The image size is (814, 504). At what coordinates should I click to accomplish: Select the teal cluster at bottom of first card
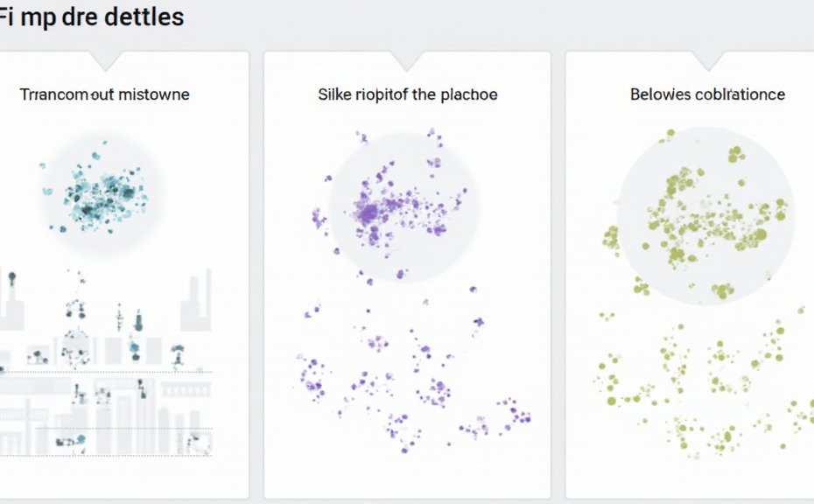pyautogui.click(x=78, y=439)
